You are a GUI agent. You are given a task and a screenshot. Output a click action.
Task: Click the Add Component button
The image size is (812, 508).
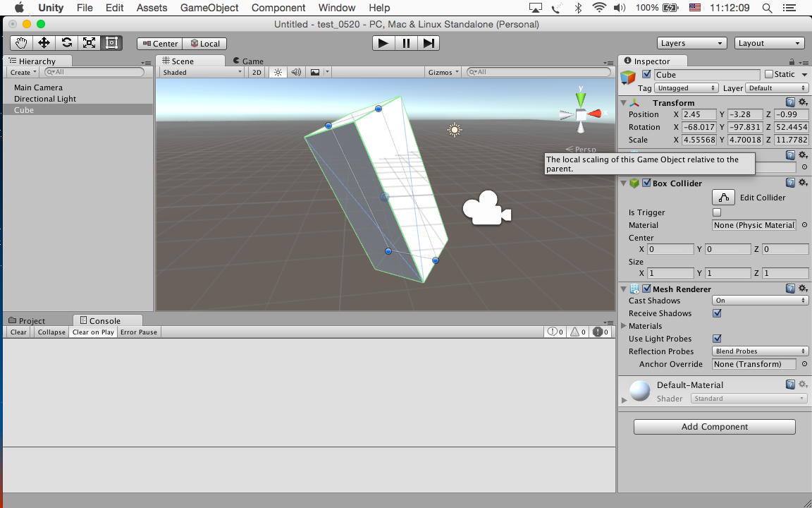714,427
